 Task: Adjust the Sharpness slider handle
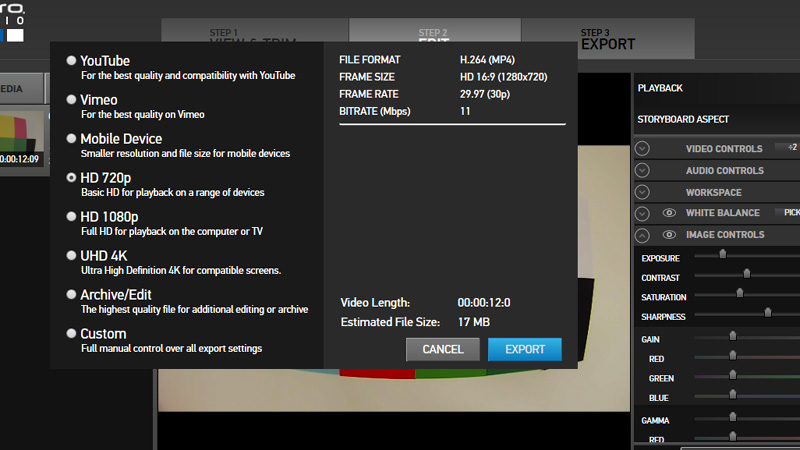coord(768,312)
